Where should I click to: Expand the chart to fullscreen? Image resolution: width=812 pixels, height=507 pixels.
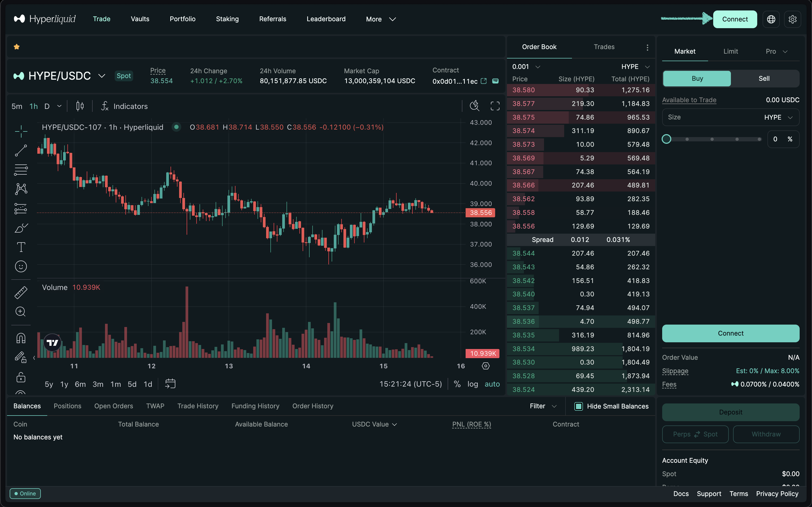(x=495, y=106)
